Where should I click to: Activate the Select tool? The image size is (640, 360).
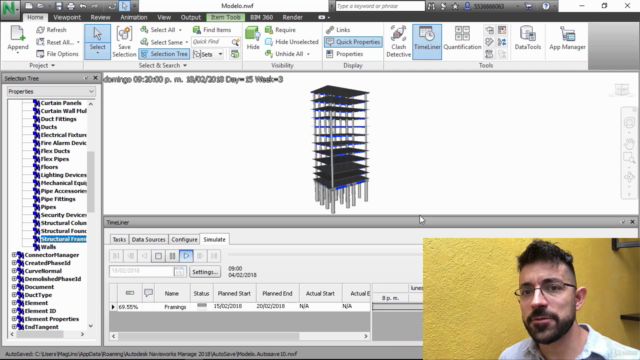pyautogui.click(x=97, y=42)
